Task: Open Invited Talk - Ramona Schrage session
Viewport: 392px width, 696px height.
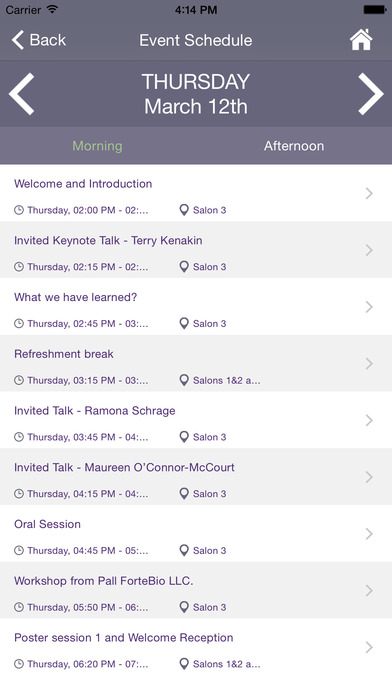Action: click(196, 420)
